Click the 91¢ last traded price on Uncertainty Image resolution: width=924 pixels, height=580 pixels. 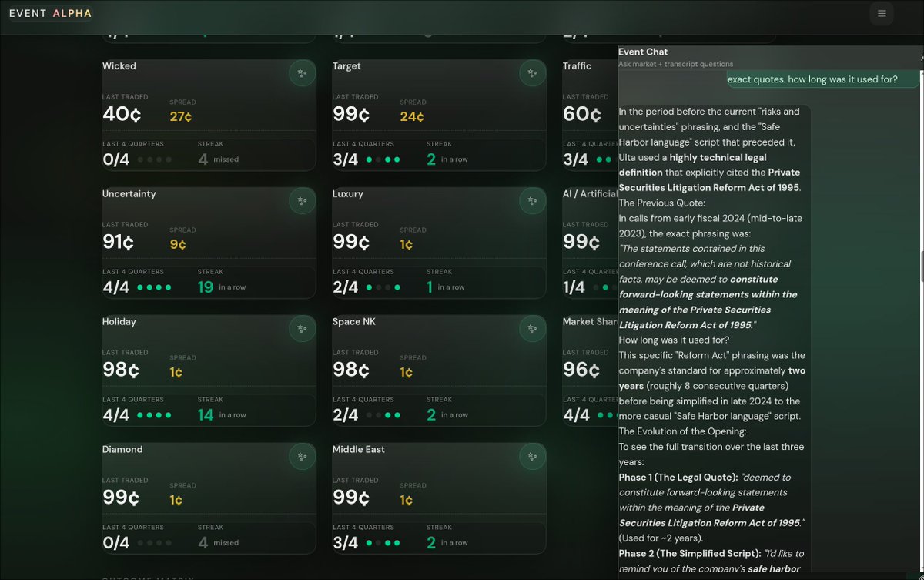click(x=119, y=243)
